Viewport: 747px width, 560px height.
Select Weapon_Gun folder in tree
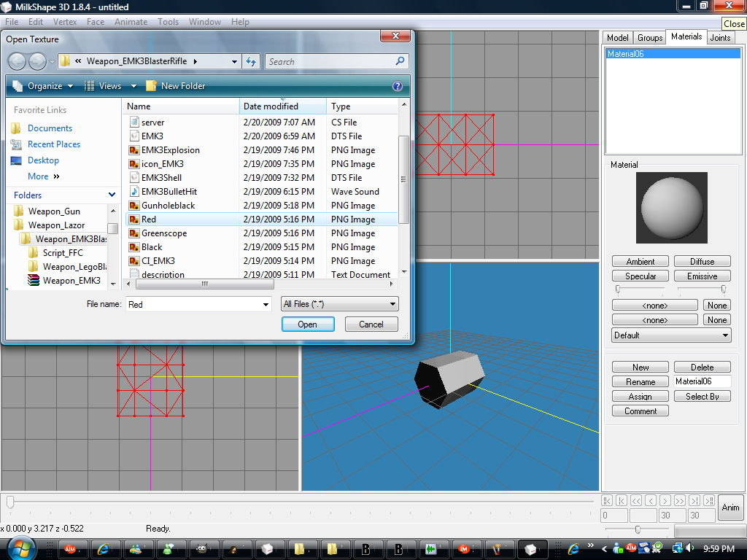[54, 211]
